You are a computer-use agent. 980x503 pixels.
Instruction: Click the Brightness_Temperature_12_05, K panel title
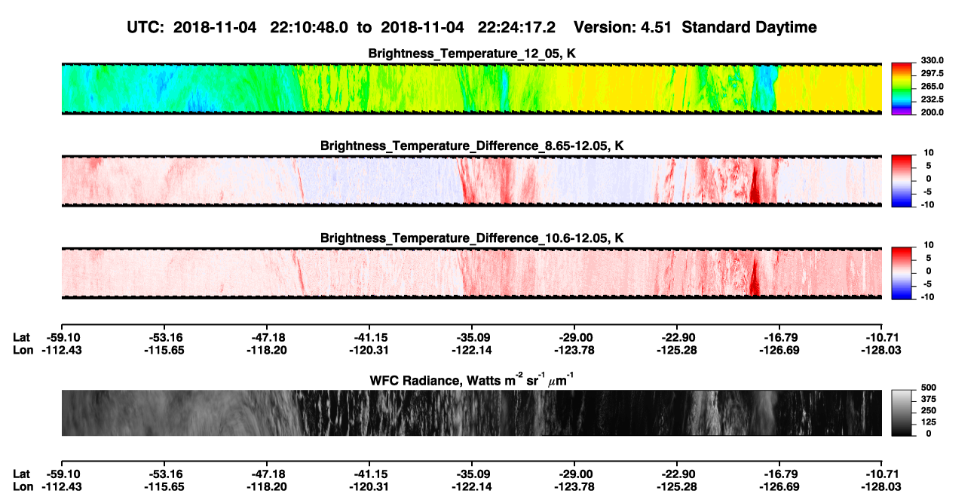472,54
